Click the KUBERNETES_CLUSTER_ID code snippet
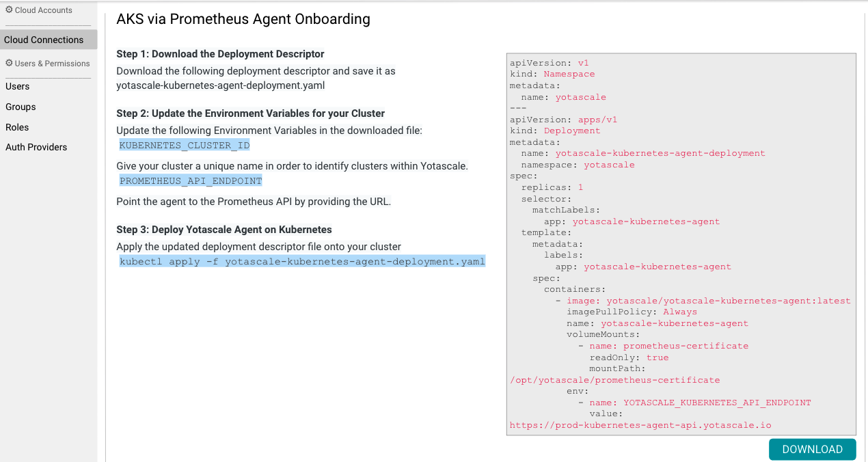The width and height of the screenshot is (868, 462). (185, 146)
